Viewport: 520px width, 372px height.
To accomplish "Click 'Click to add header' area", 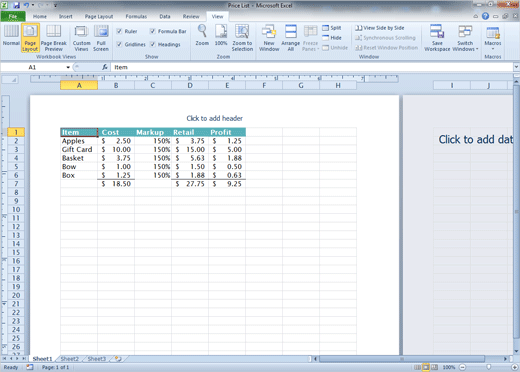I will [x=214, y=118].
